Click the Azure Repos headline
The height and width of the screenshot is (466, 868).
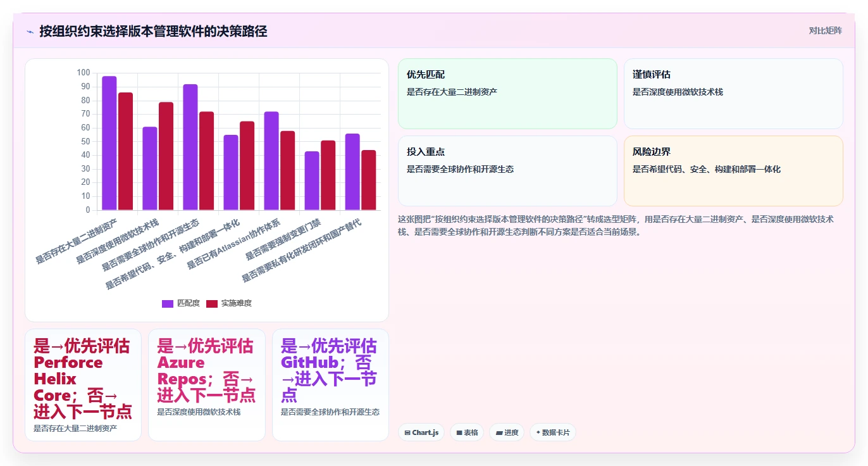206,370
